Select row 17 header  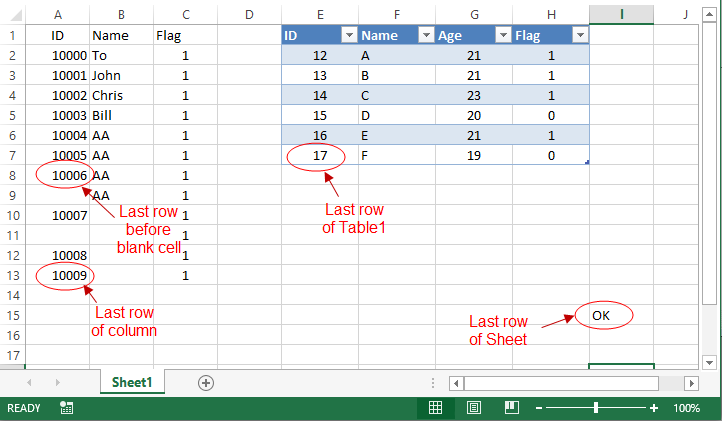coord(12,355)
